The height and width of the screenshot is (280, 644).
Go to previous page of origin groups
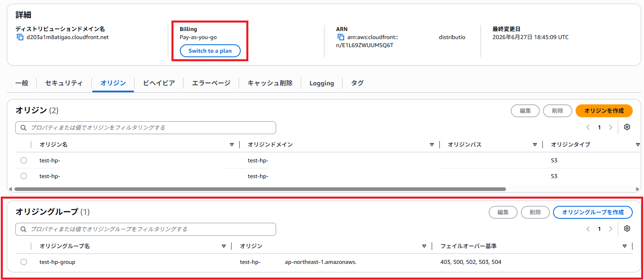[x=588, y=229]
